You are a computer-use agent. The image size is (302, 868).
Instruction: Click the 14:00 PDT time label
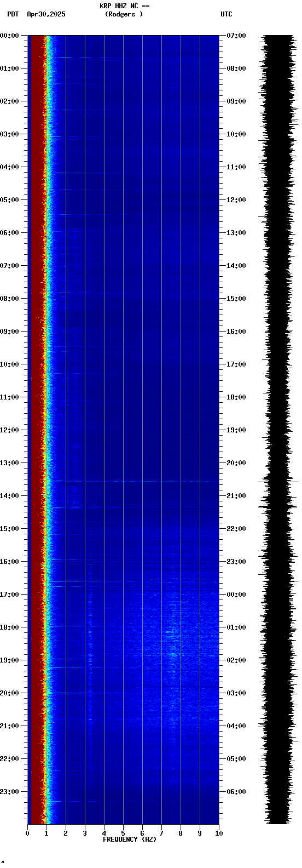click(10, 496)
